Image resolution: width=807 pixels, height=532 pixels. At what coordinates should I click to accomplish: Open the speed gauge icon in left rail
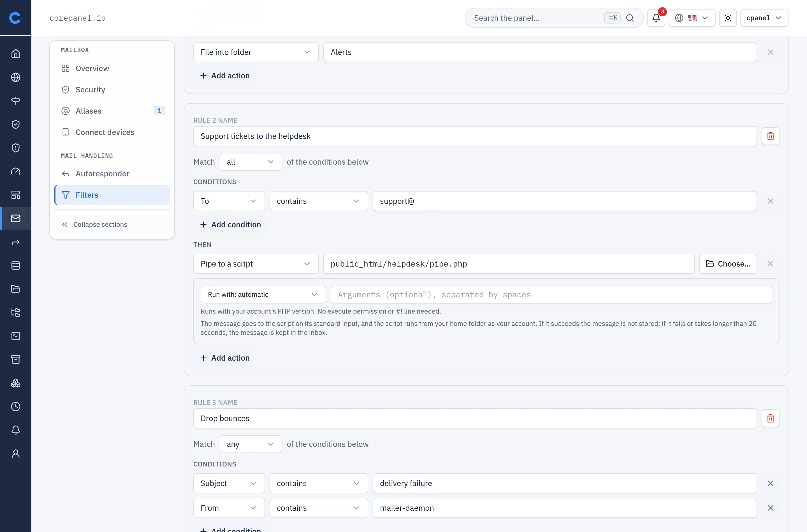pos(16,171)
